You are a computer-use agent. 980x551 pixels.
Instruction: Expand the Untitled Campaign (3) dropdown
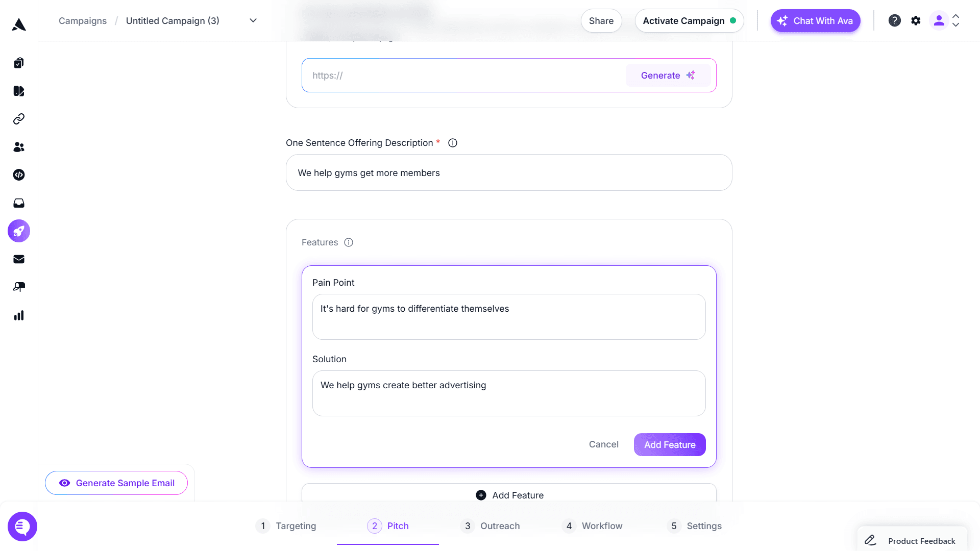point(253,20)
